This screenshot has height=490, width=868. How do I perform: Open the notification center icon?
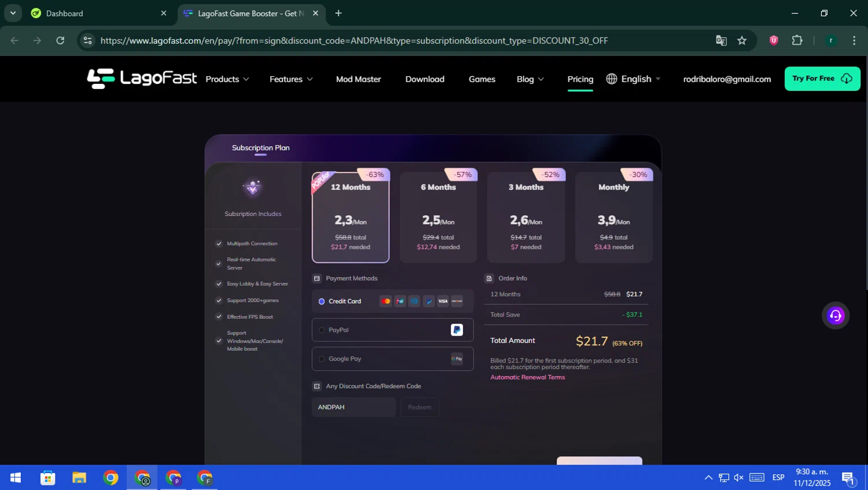click(x=848, y=478)
